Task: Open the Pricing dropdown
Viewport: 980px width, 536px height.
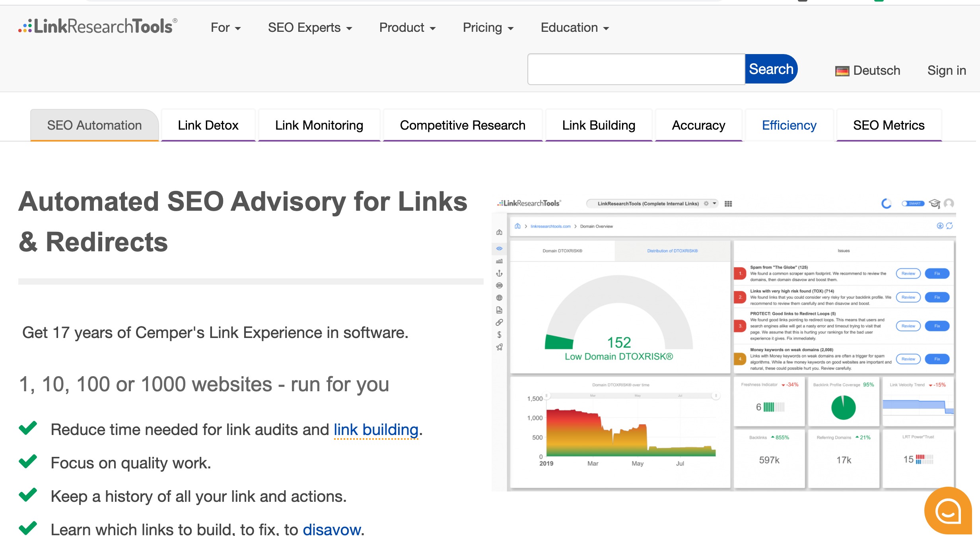Action: 488,27
